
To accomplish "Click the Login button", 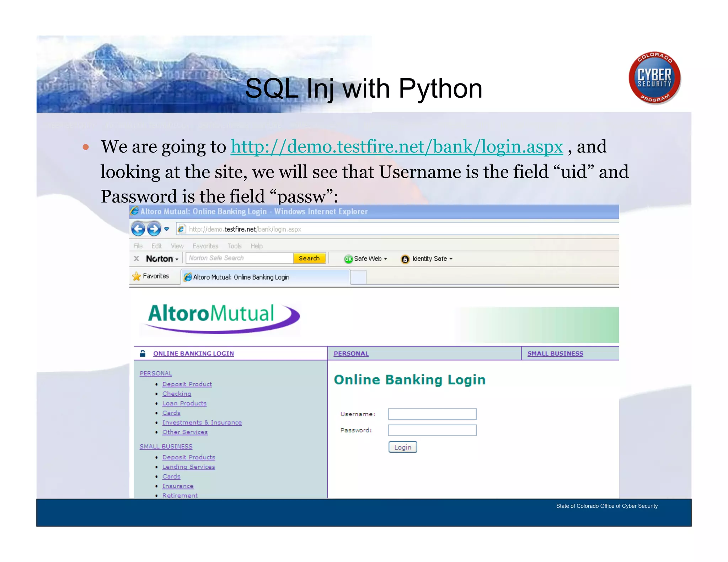I will click(403, 447).
